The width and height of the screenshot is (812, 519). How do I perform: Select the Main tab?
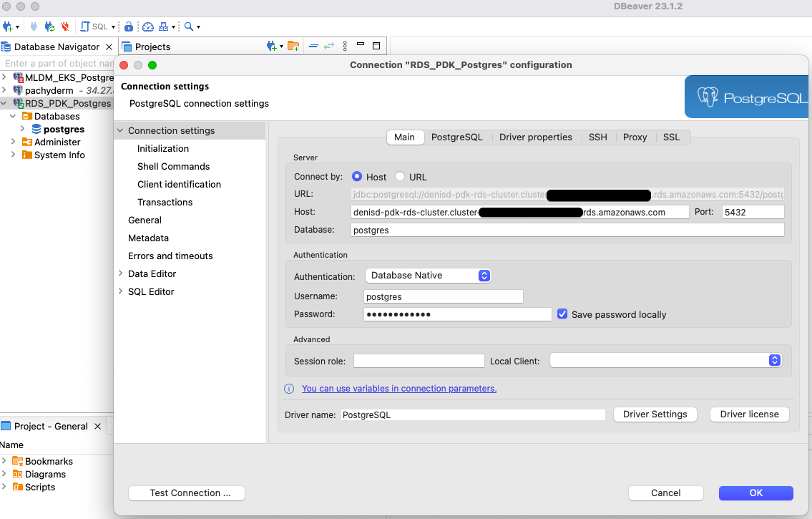tap(404, 137)
